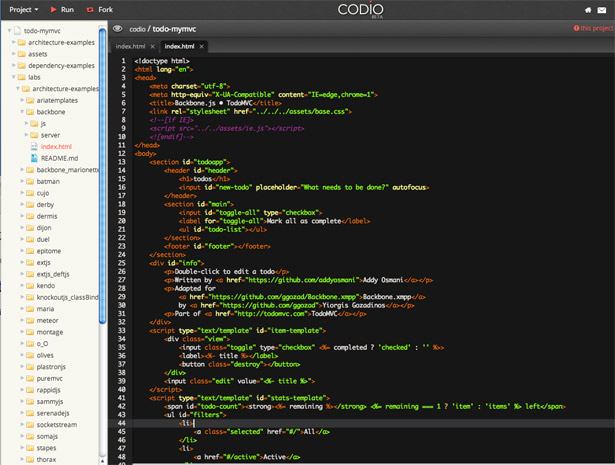Click the README.md file icon
615x465 pixels.
34,158
